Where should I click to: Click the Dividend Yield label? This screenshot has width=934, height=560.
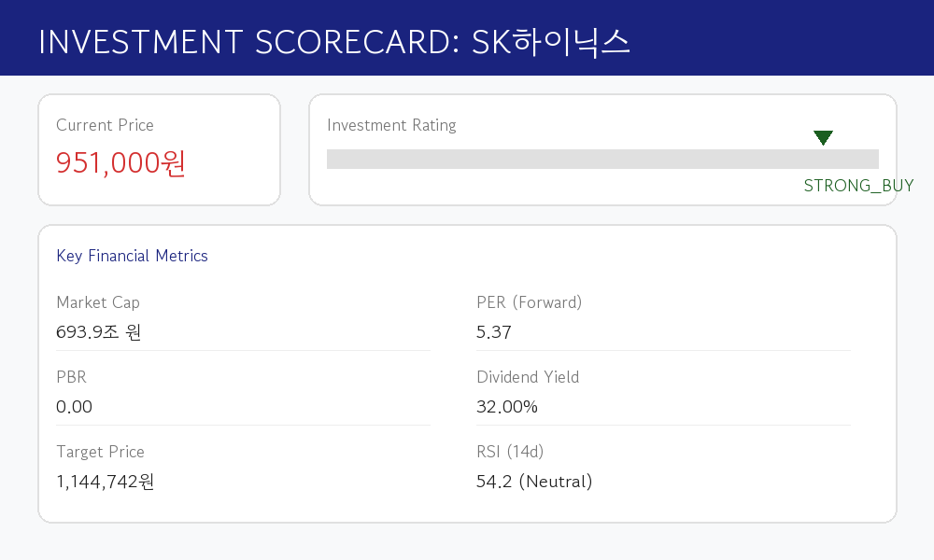tap(528, 377)
